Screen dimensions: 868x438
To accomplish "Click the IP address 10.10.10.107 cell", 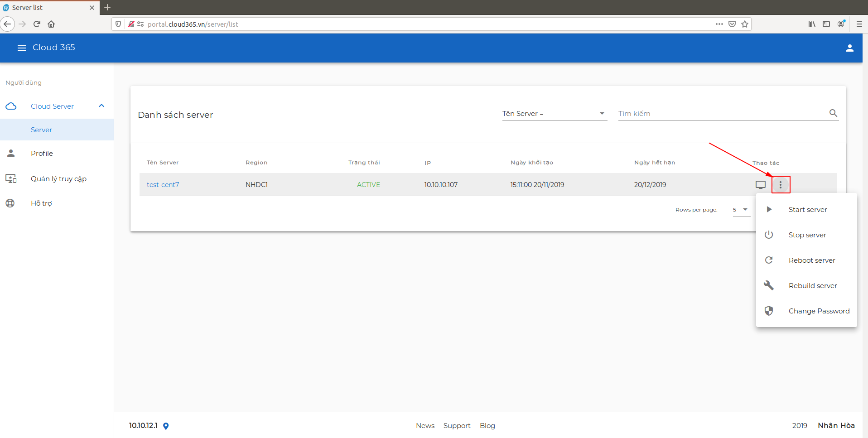I will pyautogui.click(x=441, y=185).
